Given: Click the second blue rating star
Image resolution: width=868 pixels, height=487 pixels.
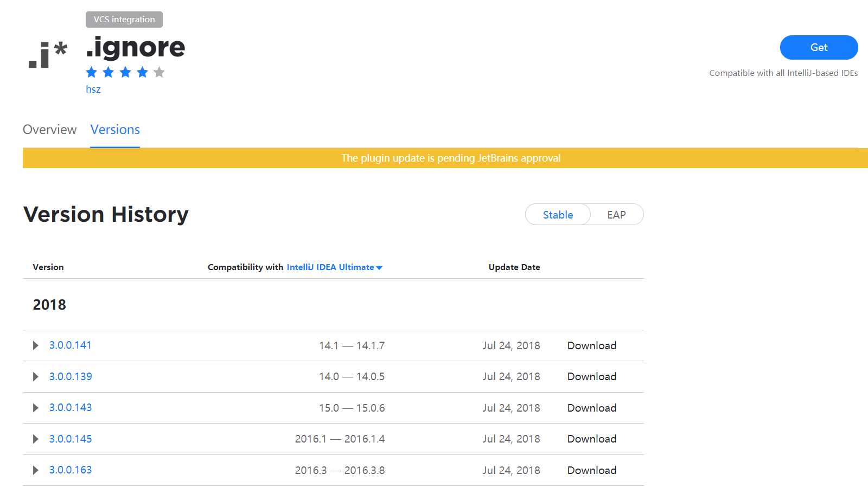Looking at the screenshot, I should click(108, 72).
